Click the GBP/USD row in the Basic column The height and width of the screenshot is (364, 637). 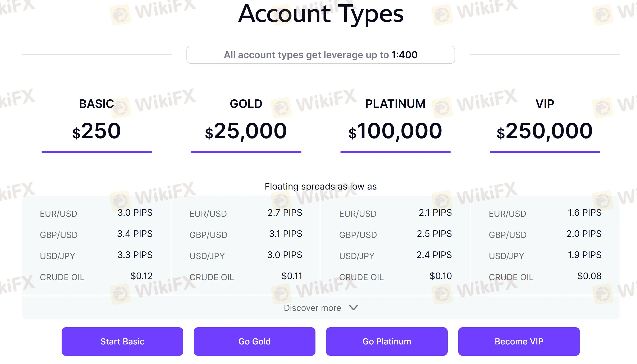59,235
